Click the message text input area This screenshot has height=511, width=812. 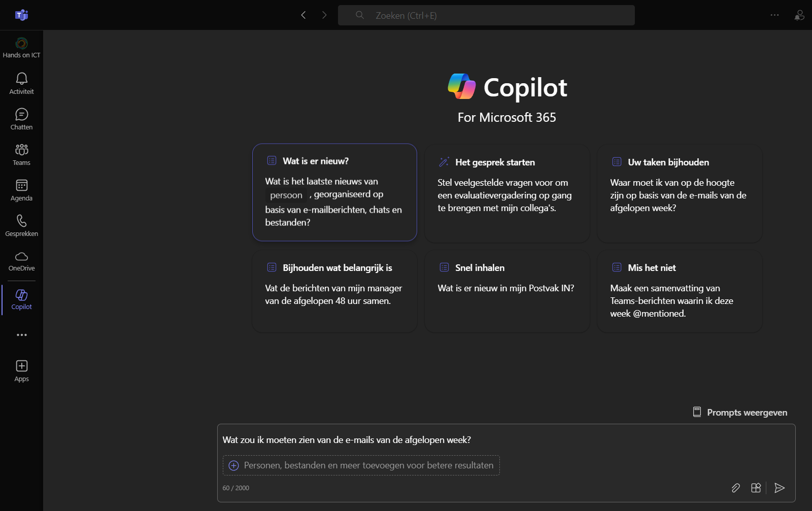coord(506,440)
